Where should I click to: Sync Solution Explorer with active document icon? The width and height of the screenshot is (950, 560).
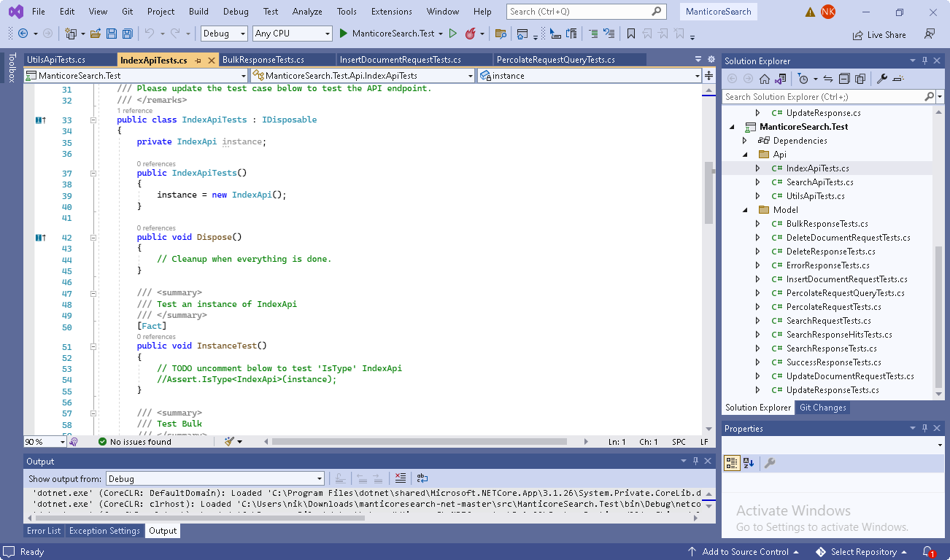(x=827, y=78)
